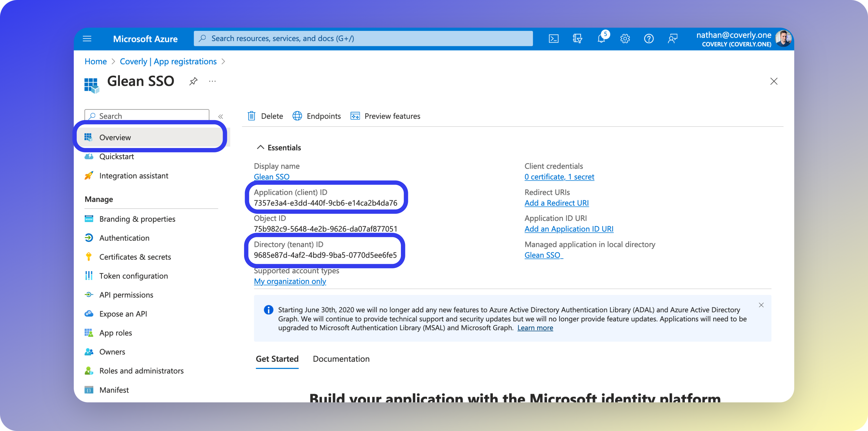Switch to the Documentation tab
The image size is (868, 431).
(x=341, y=359)
